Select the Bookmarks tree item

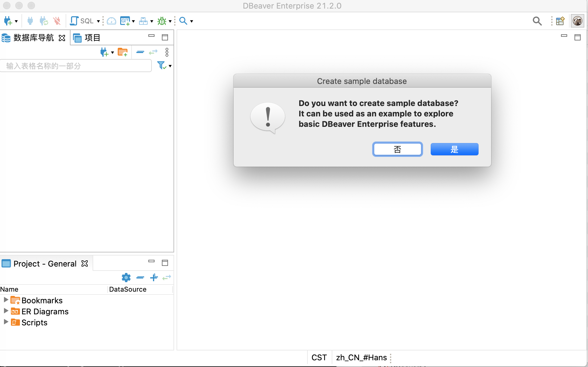click(x=42, y=301)
